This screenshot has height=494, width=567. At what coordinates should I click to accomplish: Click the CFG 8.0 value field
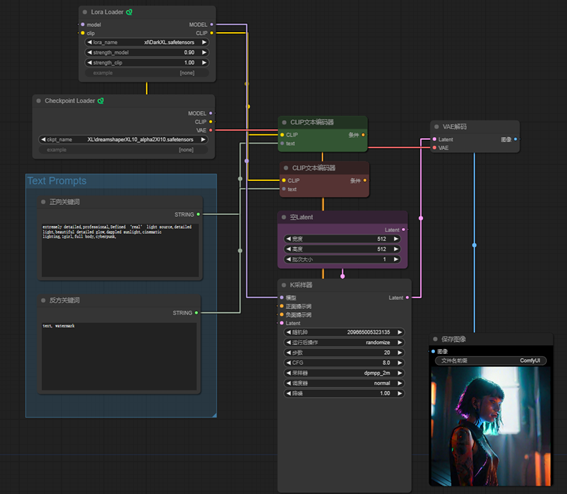344,363
